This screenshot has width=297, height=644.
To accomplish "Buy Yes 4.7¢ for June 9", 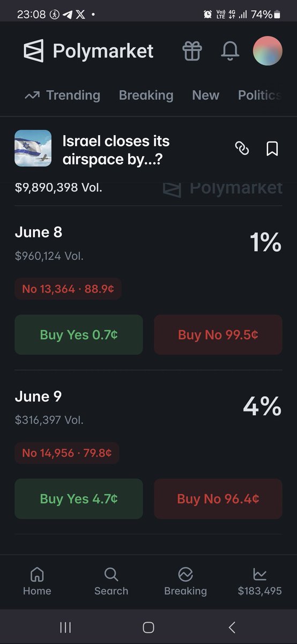I will [x=79, y=499].
